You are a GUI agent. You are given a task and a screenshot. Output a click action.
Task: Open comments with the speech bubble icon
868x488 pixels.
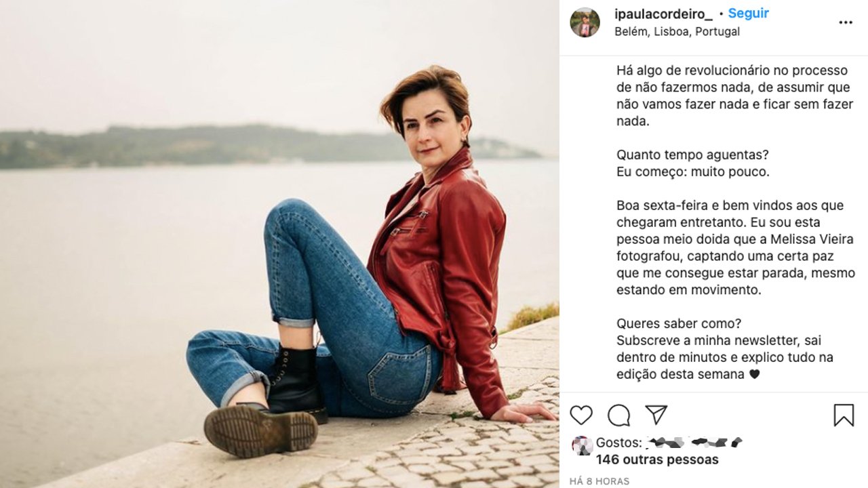[x=618, y=415]
